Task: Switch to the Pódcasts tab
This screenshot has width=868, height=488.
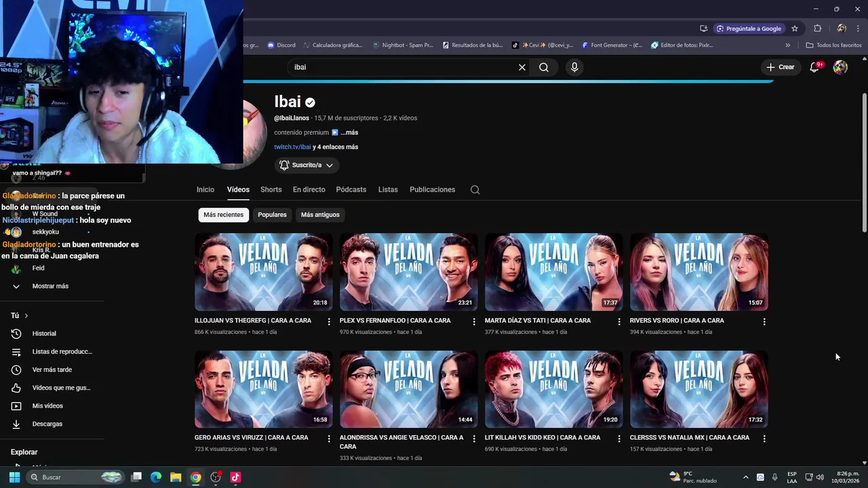Action: (351, 190)
